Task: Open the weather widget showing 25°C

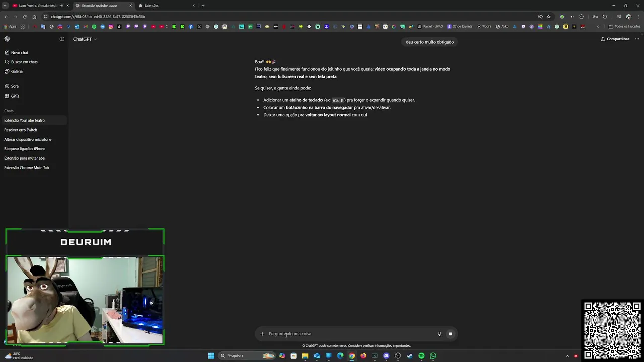Action: (x=19, y=356)
